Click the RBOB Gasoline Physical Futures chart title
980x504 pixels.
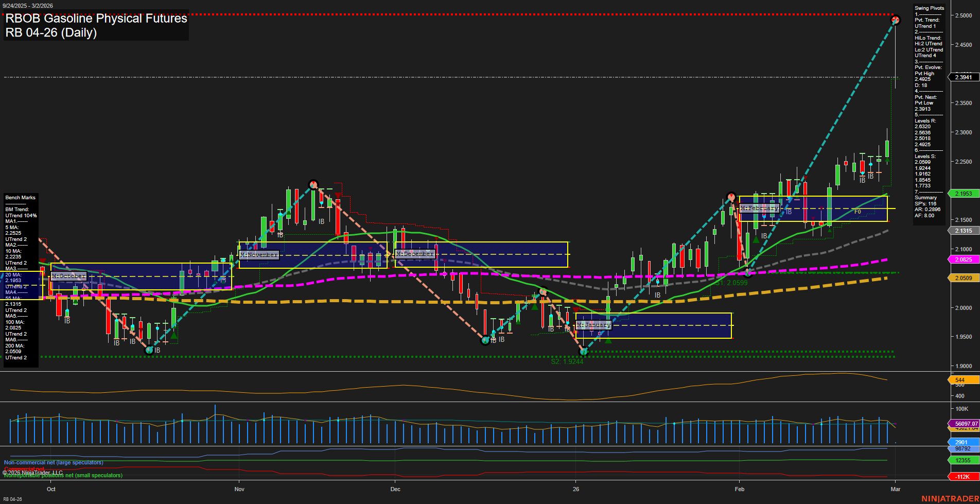pyautogui.click(x=96, y=19)
